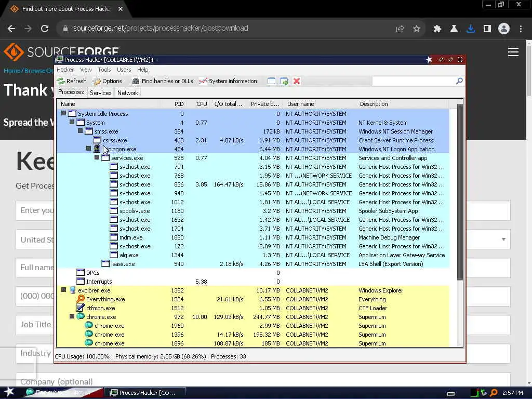
Task: Switch to the Network tab
Action: pyautogui.click(x=128, y=93)
